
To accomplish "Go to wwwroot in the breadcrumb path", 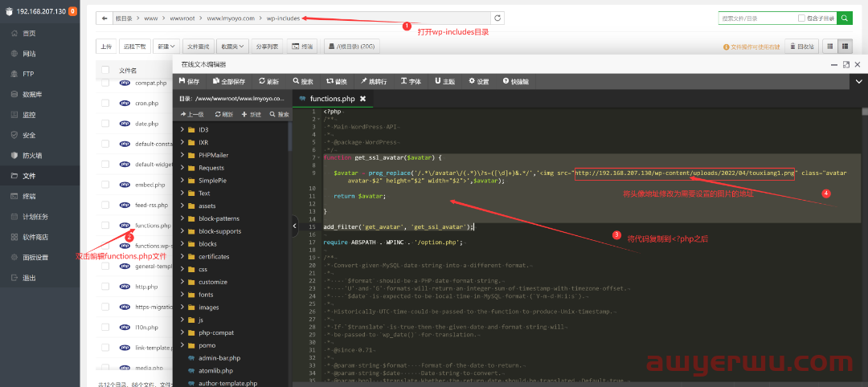I will [182, 18].
